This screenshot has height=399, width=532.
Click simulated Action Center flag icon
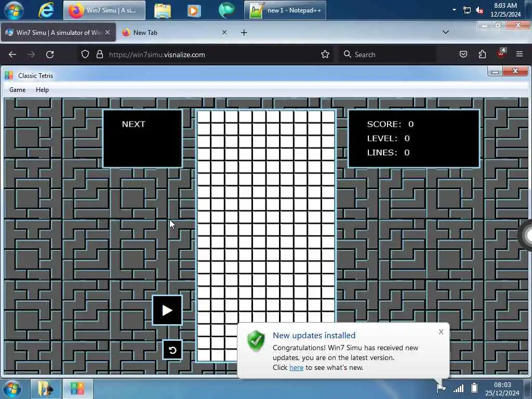(x=441, y=388)
